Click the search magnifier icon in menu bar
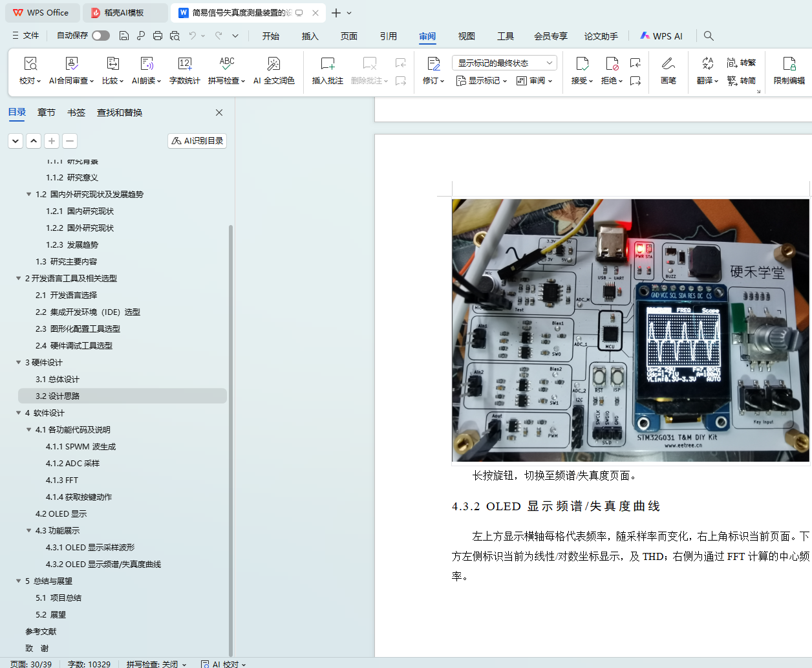 click(709, 36)
